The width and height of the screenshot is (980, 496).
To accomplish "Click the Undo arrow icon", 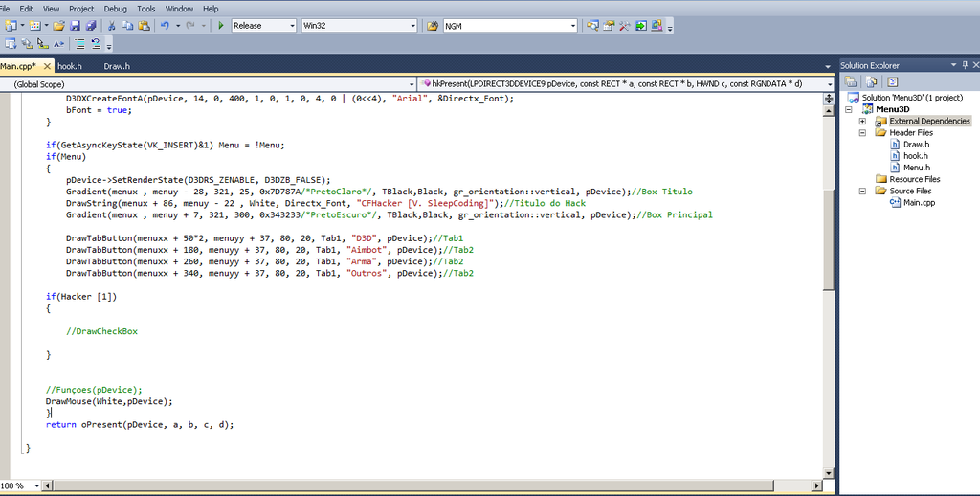I will point(166,26).
